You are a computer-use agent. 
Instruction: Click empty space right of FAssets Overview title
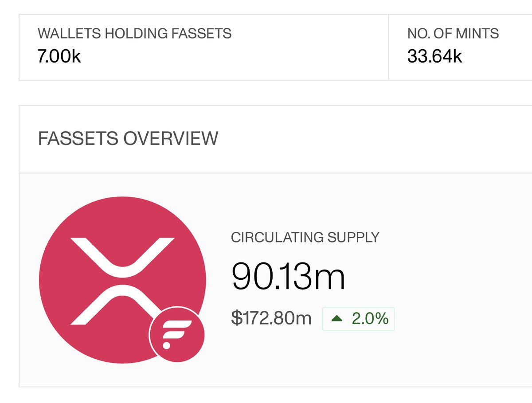point(377,138)
